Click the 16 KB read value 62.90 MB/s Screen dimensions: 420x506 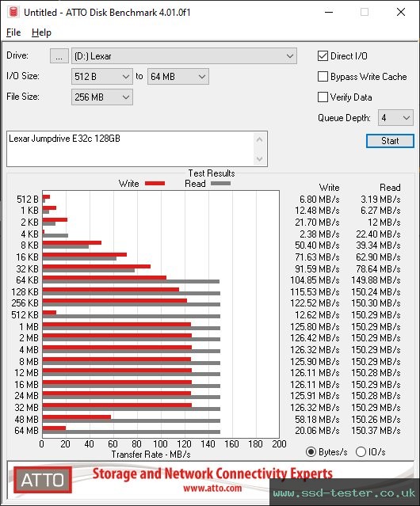(378, 257)
